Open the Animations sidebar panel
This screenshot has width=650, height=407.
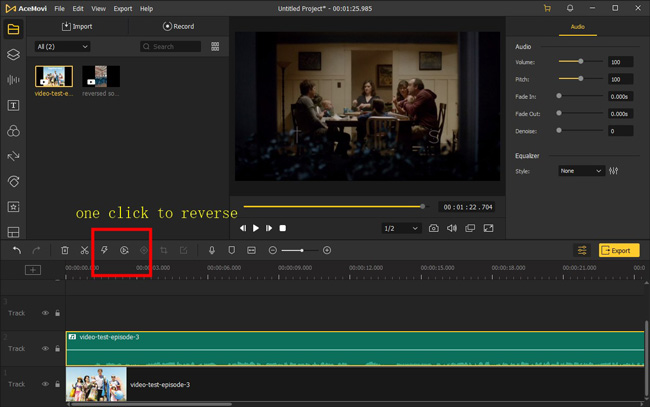click(x=13, y=181)
